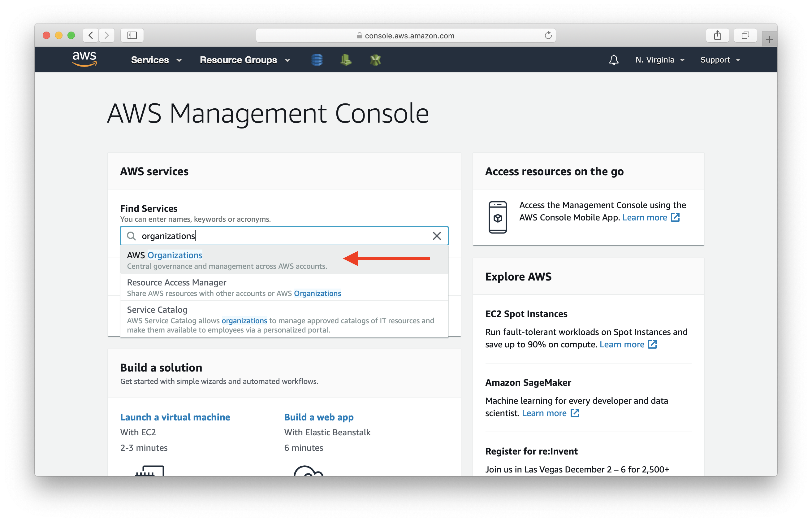Click the Resource Groups icon in navbar

pyautogui.click(x=246, y=59)
